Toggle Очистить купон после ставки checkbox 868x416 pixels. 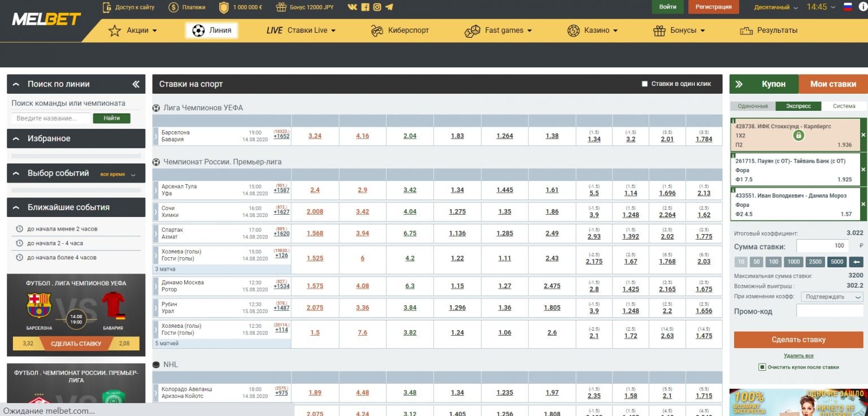762,367
